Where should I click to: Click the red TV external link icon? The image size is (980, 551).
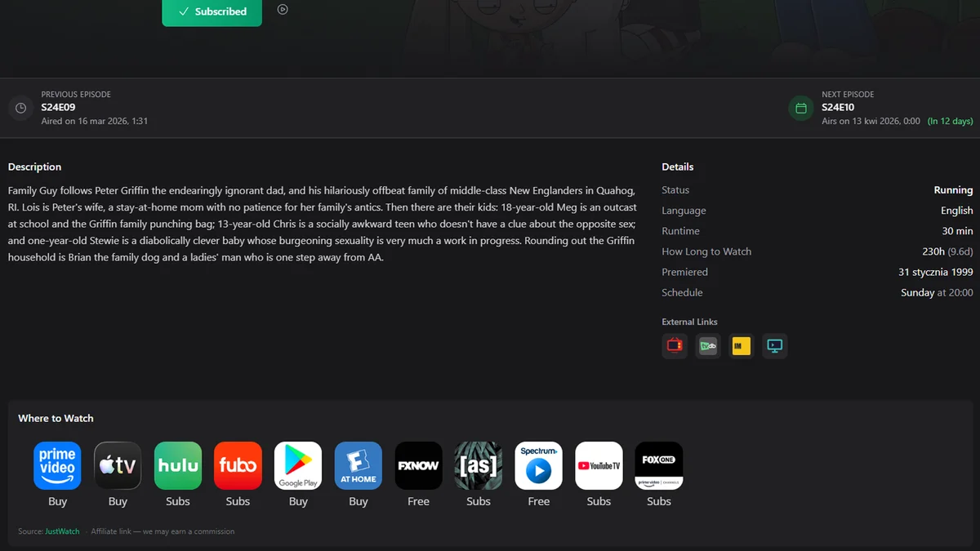pos(675,346)
